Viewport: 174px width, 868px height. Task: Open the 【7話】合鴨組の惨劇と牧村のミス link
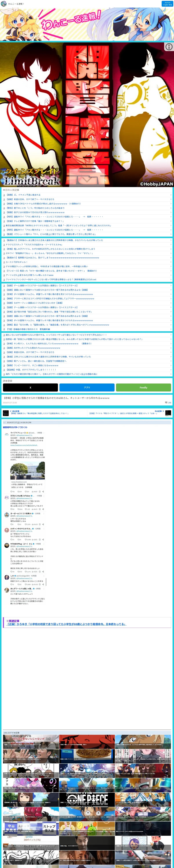28,329
